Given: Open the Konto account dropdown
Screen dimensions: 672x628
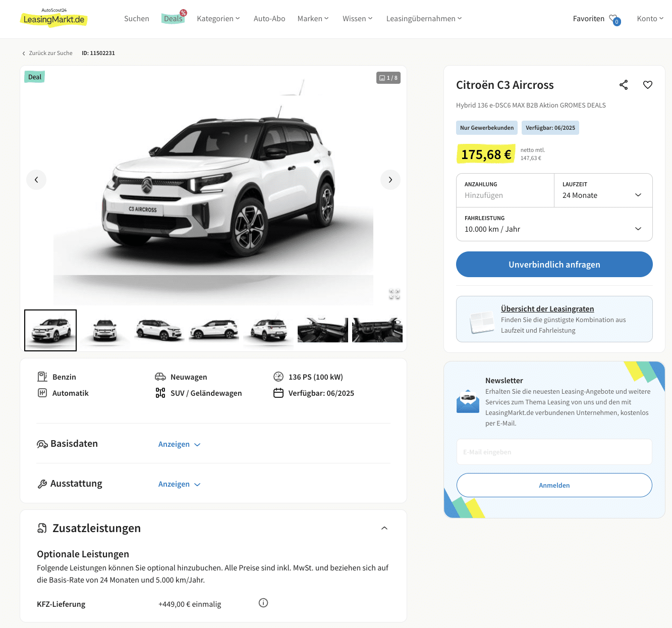Looking at the screenshot, I should click(x=650, y=19).
